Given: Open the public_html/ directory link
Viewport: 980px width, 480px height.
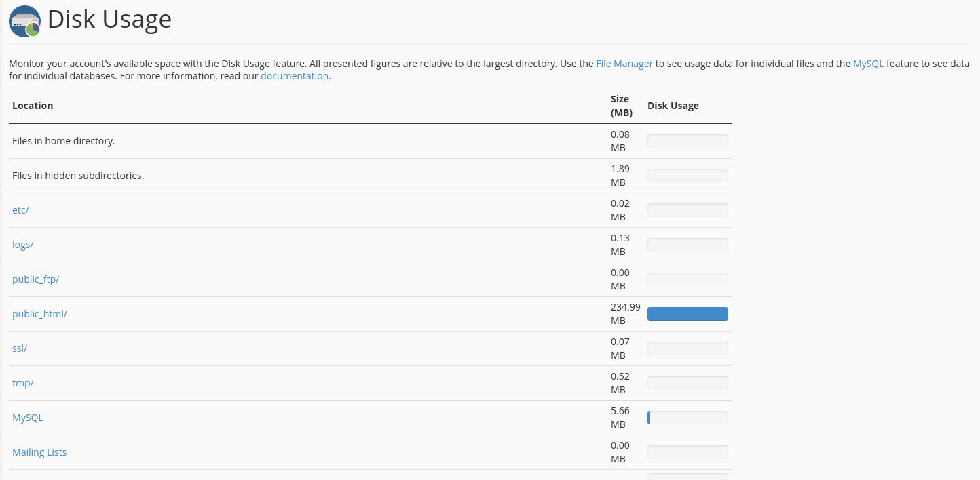Looking at the screenshot, I should coord(39,313).
